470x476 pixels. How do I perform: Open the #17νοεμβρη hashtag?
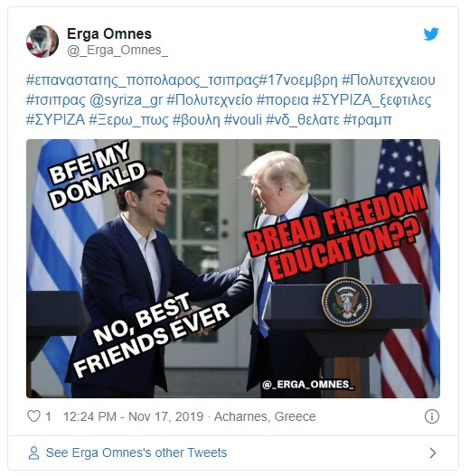pyautogui.click(x=298, y=80)
